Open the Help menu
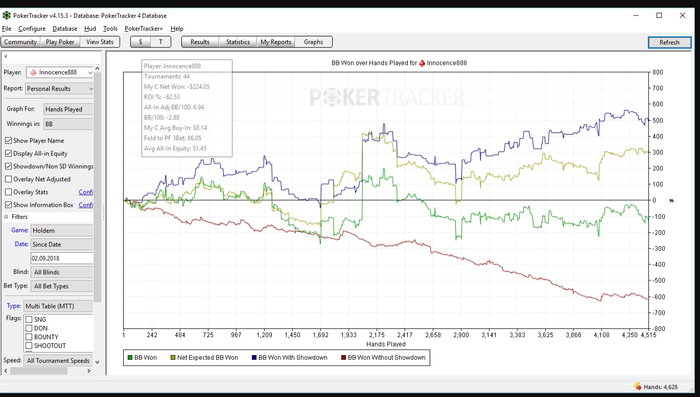 click(177, 29)
